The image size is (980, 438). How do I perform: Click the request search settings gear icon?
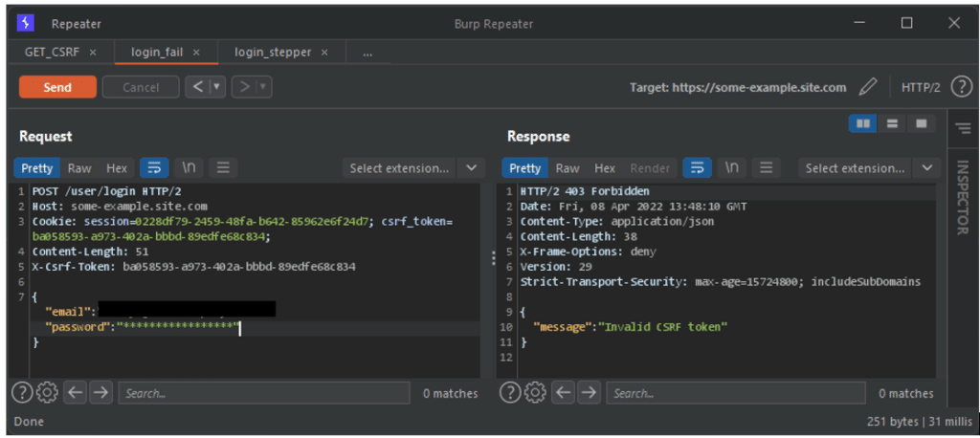coord(47,392)
